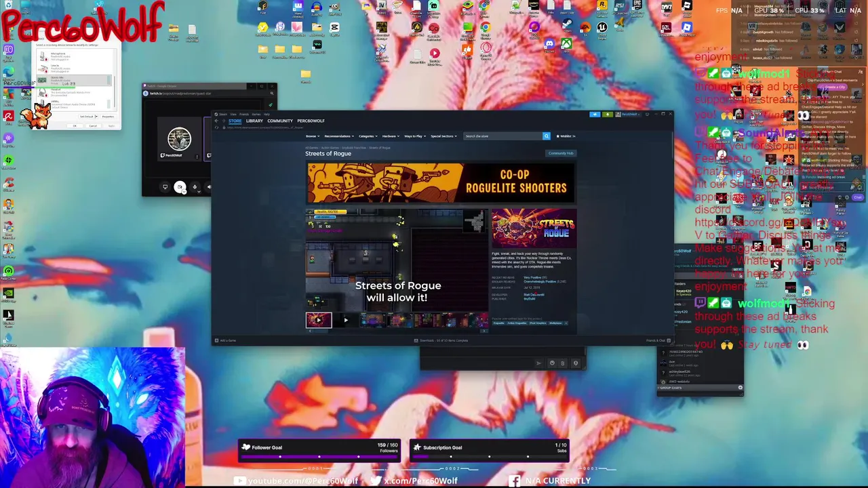Open the PERC60WOLF profile tab
The width and height of the screenshot is (868, 488).
[311, 121]
